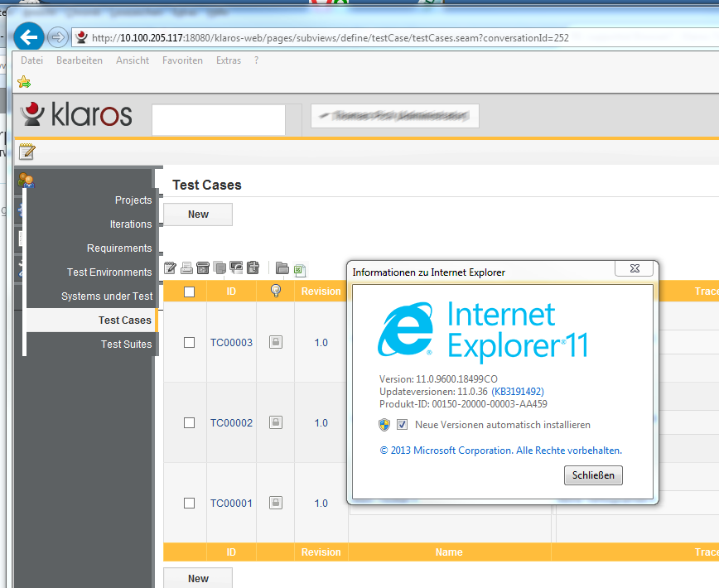The image size is (719, 588).
Task: Click the browser back arrow button
Action: pos(29,36)
